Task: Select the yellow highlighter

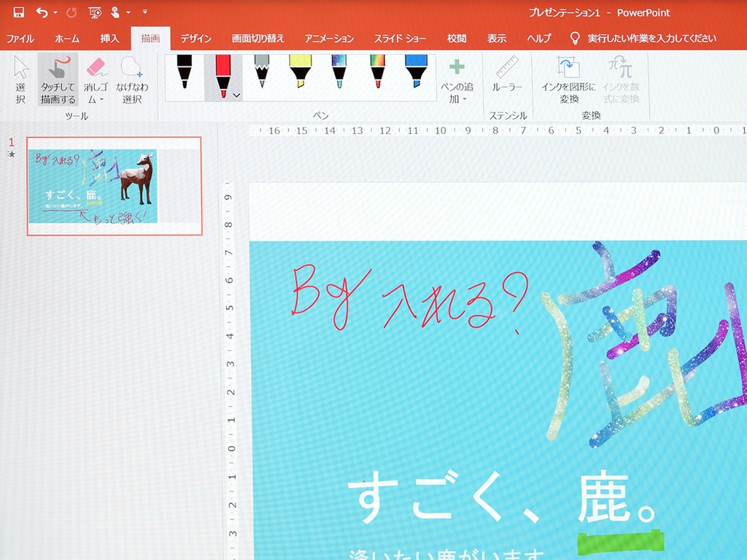Action: (x=300, y=71)
